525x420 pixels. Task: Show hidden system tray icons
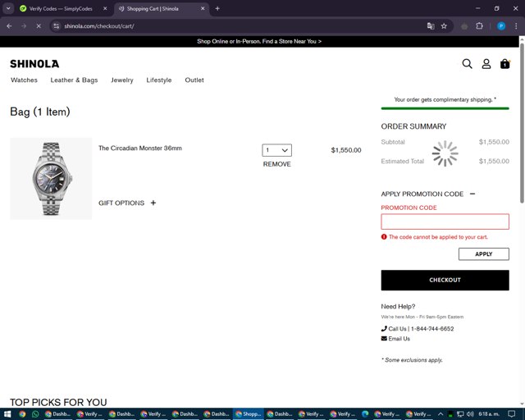[x=441, y=414]
